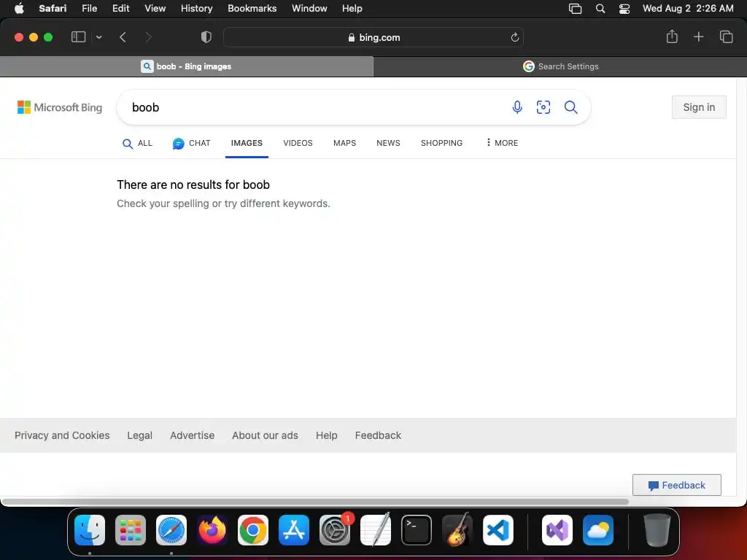Image resolution: width=747 pixels, height=560 pixels.
Task: Switch to VIDEOS results tab
Action: click(298, 143)
